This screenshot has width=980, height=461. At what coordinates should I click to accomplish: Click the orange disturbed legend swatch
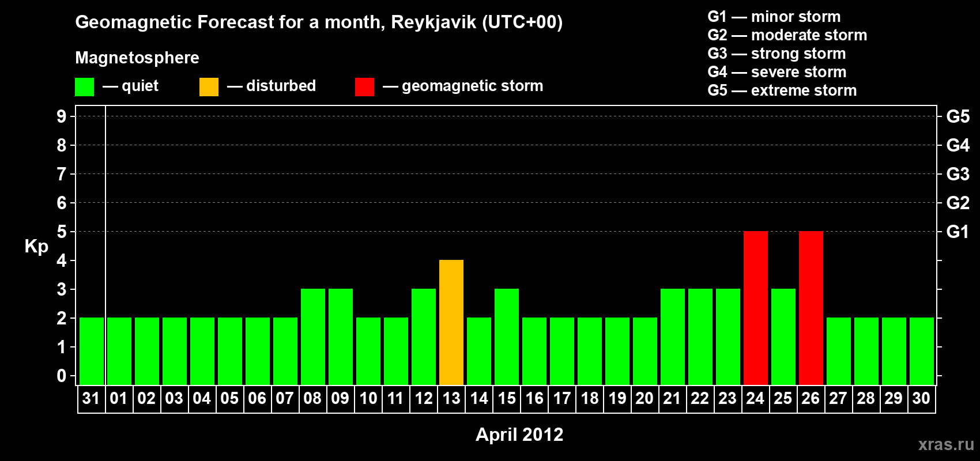tap(209, 87)
